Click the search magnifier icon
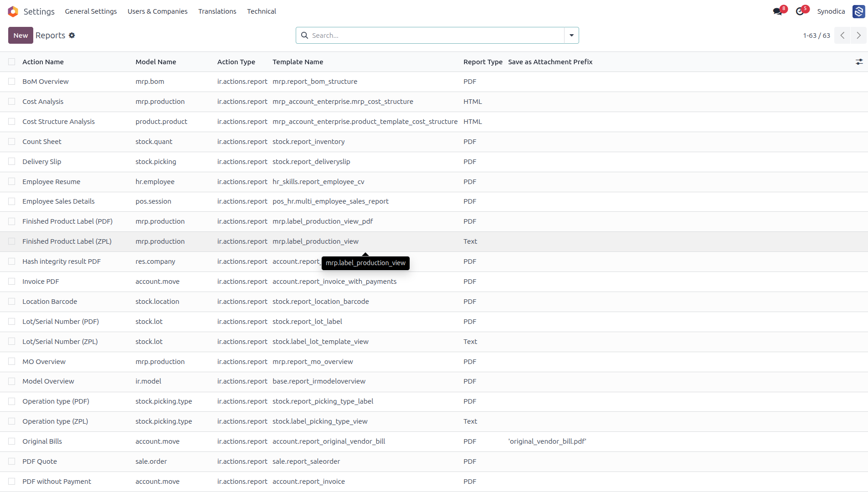868x492 pixels. click(x=304, y=36)
